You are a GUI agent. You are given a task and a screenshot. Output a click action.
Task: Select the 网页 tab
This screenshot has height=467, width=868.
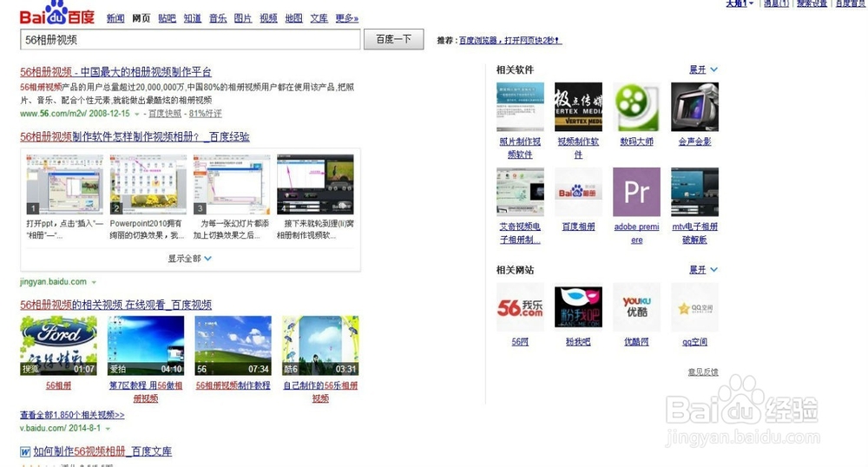pos(141,18)
